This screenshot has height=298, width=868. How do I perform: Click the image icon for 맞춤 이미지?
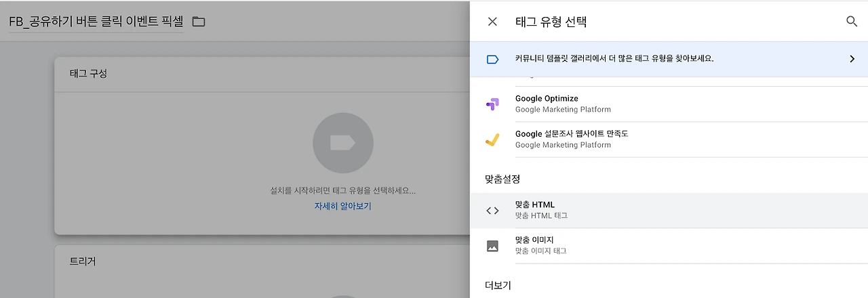pyautogui.click(x=493, y=246)
